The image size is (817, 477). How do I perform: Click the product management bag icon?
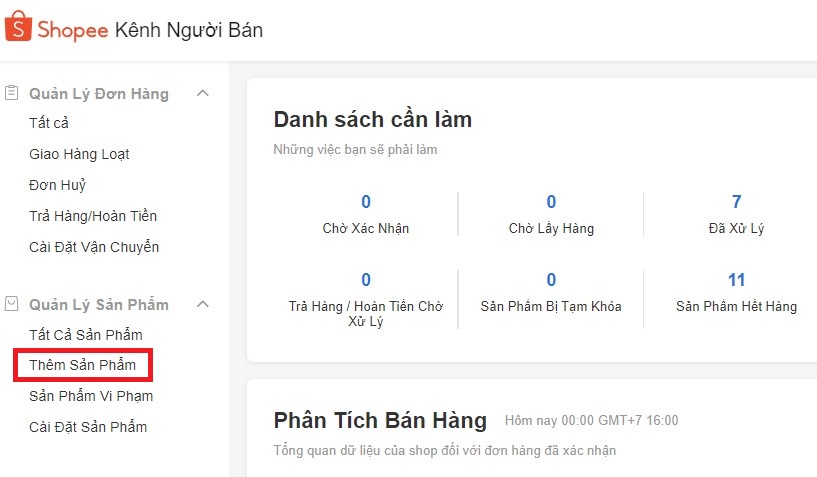(x=11, y=304)
